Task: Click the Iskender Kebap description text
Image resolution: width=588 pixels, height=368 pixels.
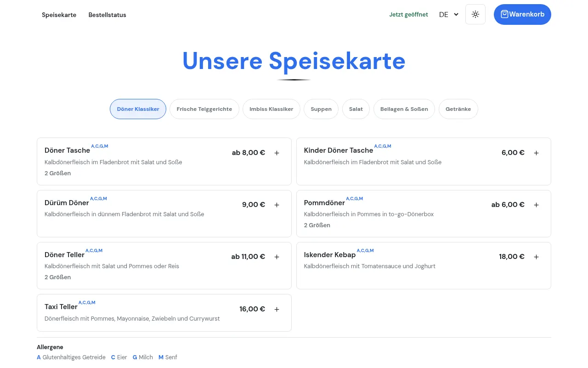Action: click(x=370, y=266)
